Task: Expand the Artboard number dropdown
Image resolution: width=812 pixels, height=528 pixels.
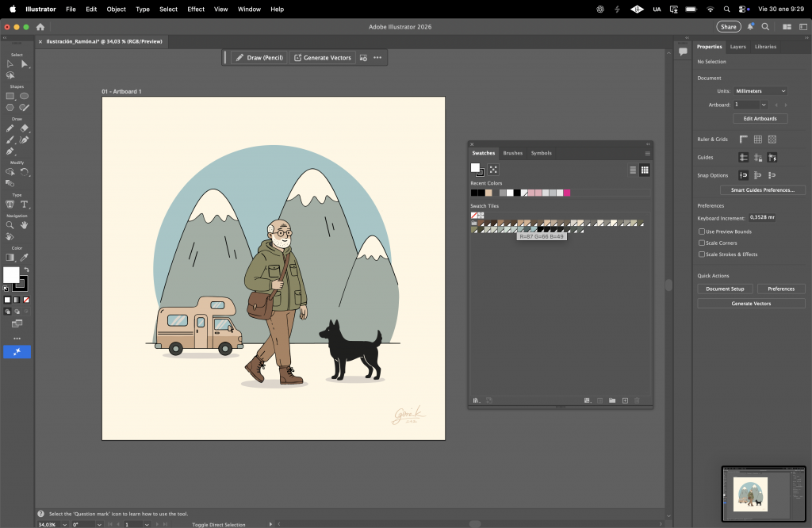Action: [764, 105]
